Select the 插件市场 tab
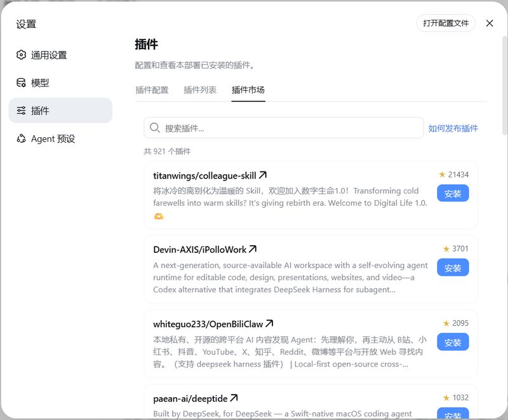The image size is (508, 420). [x=248, y=90]
